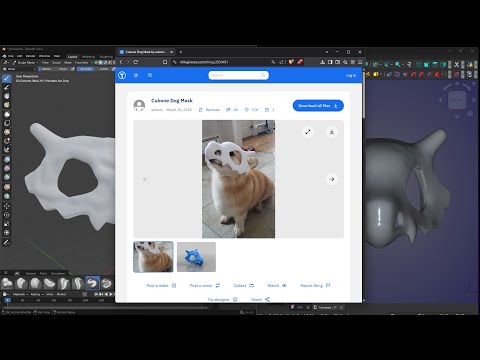Open the Mask menu in Blender header
This screenshot has height=360, width=480.
coord(68,62)
